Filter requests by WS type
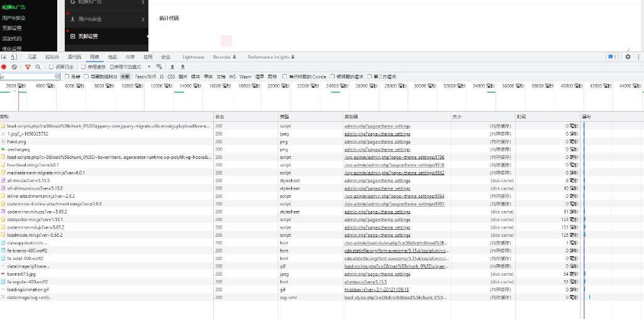Image resolution: width=644 pixels, height=319 pixels. click(233, 77)
